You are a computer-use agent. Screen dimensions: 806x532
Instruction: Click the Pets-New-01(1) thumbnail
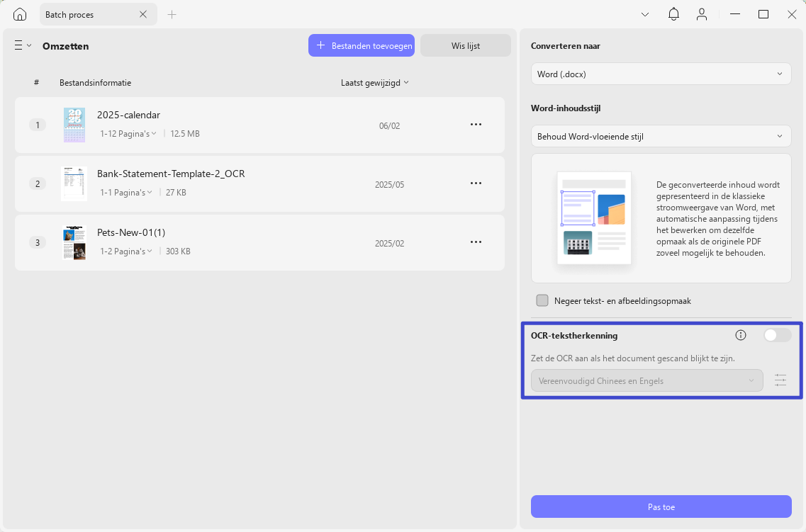74,242
